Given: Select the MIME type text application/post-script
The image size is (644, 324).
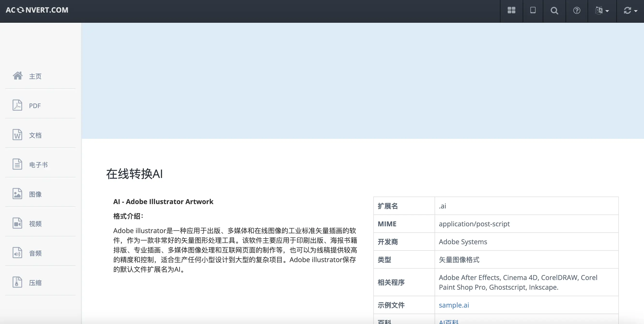Looking at the screenshot, I should [474, 224].
